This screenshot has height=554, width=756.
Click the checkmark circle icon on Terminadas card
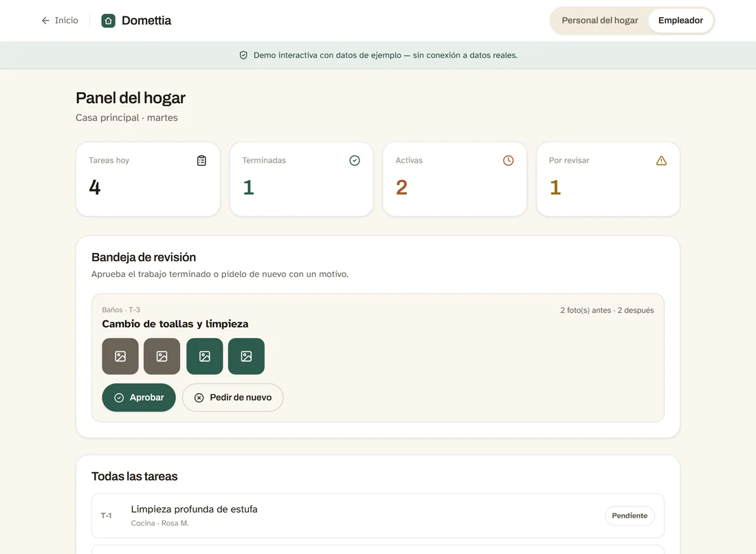coord(355,161)
